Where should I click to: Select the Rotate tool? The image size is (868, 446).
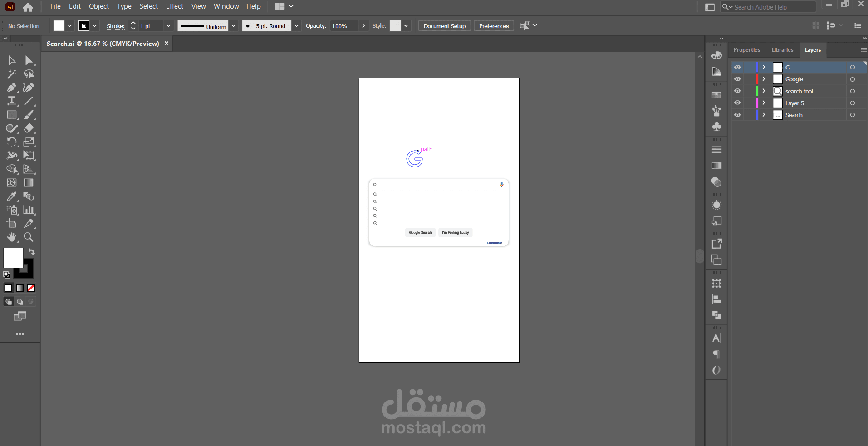pyautogui.click(x=12, y=142)
